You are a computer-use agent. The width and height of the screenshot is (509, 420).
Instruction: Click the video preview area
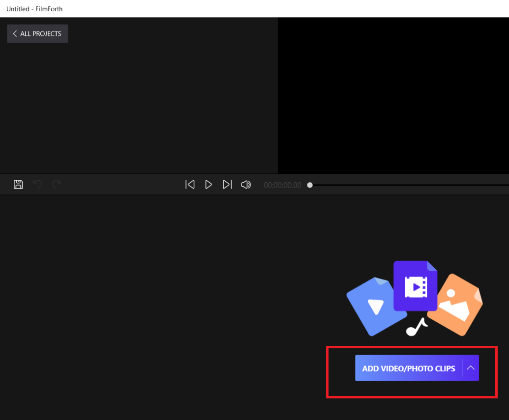[x=393, y=95]
